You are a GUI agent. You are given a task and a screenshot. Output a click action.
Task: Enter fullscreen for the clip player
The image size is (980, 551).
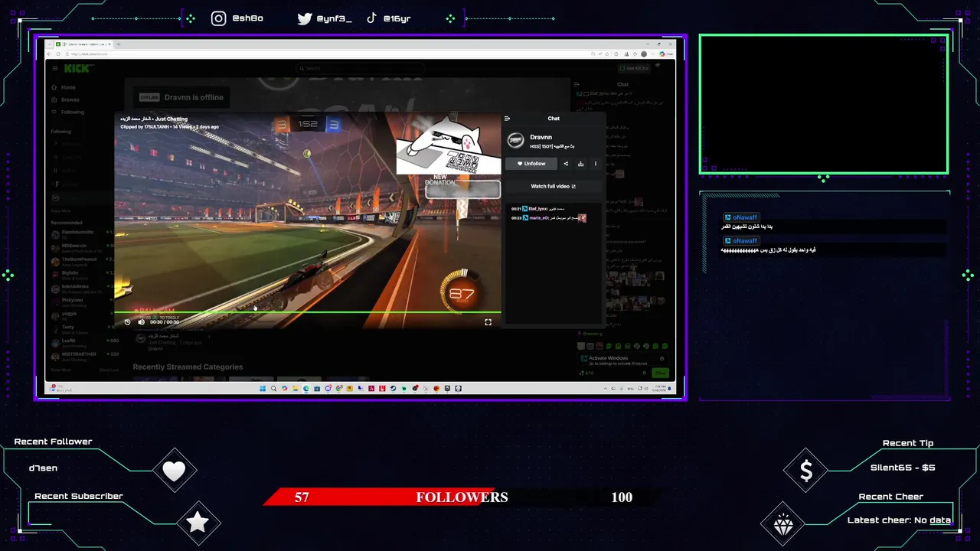point(488,322)
